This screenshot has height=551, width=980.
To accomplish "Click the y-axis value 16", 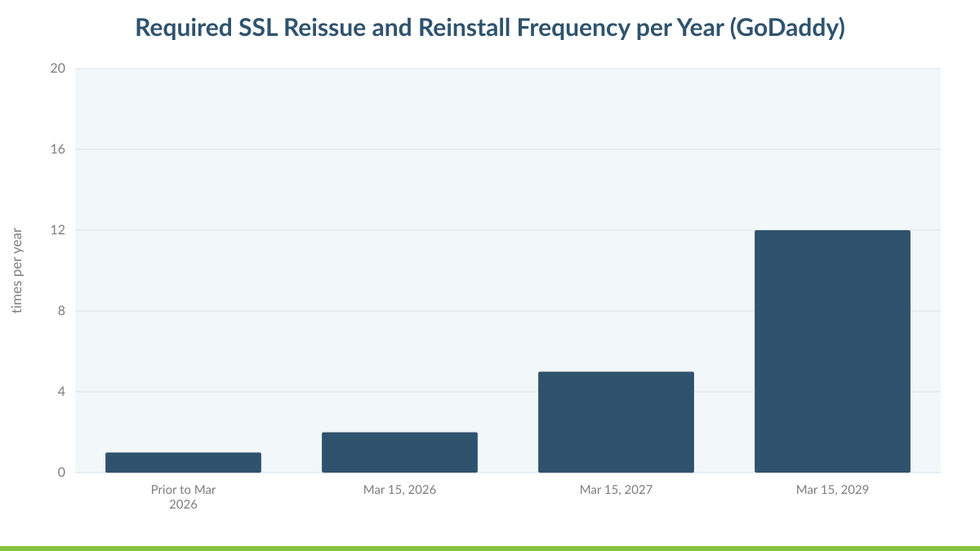I will coord(57,149).
